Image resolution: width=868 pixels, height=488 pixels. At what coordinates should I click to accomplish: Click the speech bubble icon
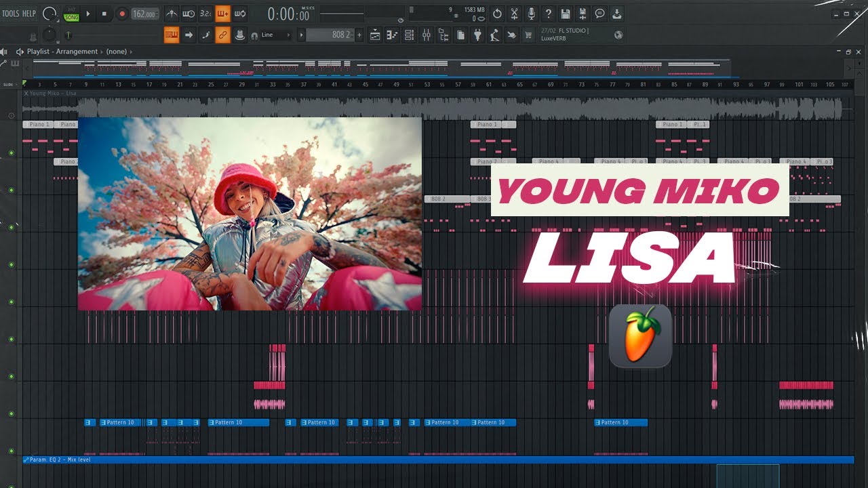[599, 14]
